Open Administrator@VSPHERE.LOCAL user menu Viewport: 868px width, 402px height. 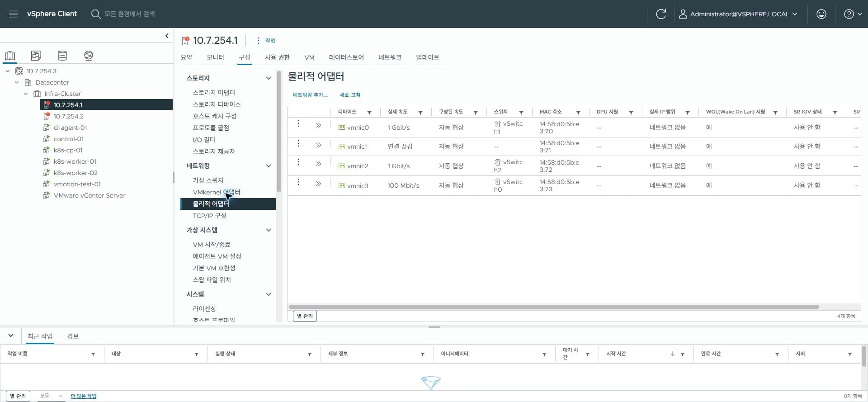738,14
